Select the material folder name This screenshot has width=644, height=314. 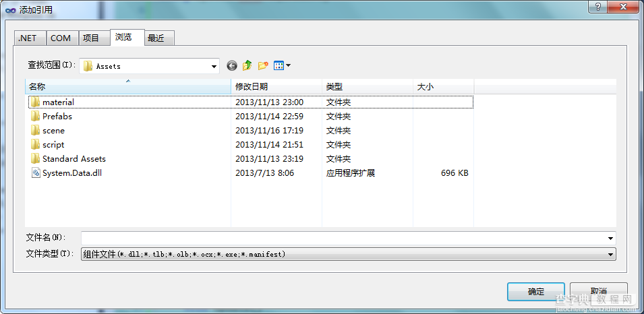58,102
